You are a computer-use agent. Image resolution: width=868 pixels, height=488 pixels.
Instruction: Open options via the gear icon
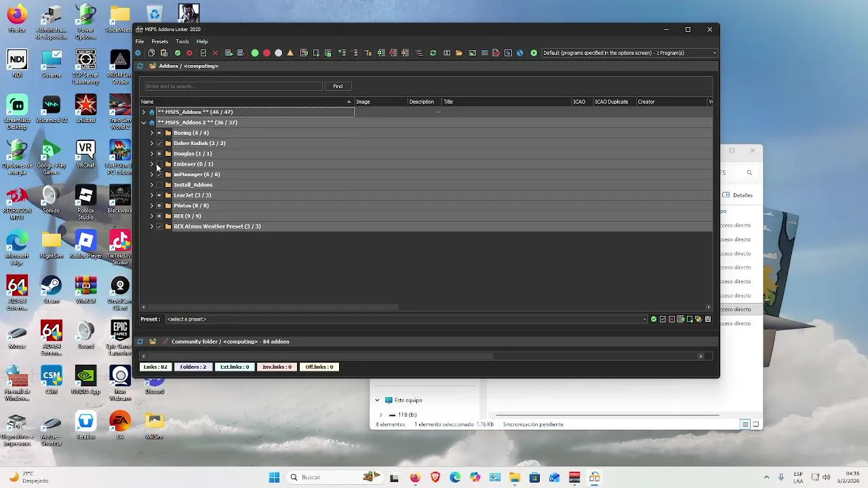pos(138,53)
